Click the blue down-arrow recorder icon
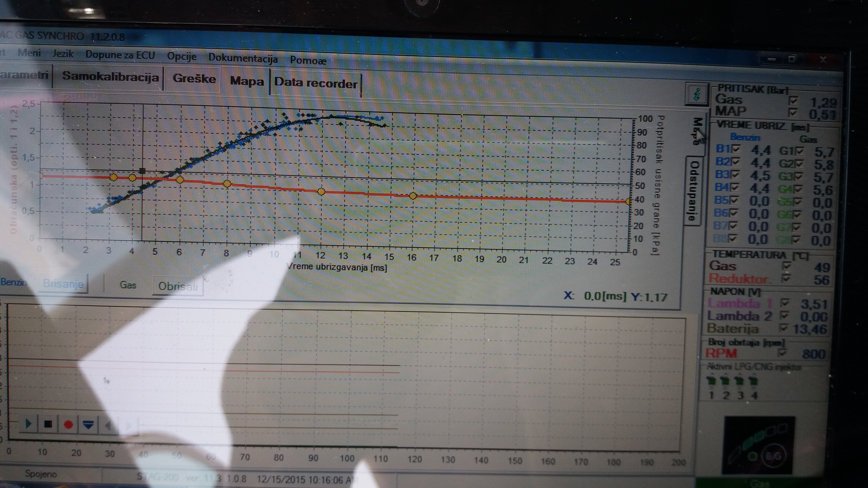Viewport: 868px width, 488px height. [88, 425]
